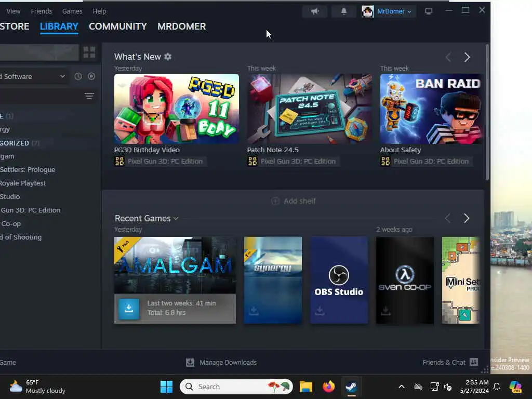Select Gun 3D: PC Edition in library list
The width and height of the screenshot is (532, 399).
[x=30, y=210]
